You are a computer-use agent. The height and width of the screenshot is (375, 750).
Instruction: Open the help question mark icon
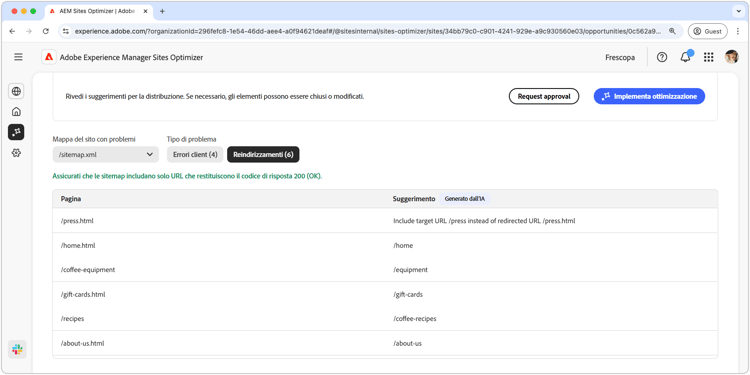[662, 57]
